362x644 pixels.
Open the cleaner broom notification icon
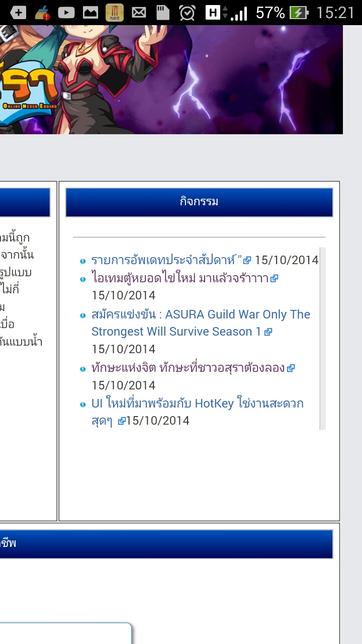42,13
